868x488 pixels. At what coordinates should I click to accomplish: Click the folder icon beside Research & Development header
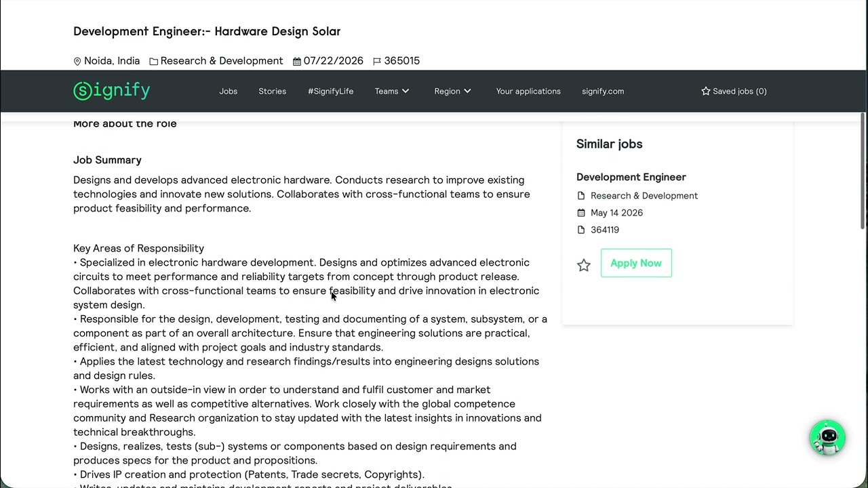tap(154, 61)
